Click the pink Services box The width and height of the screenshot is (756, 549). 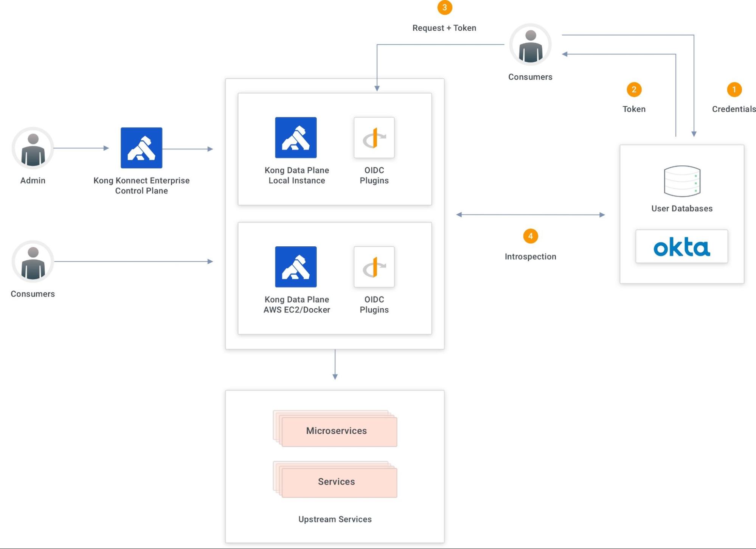point(337,482)
